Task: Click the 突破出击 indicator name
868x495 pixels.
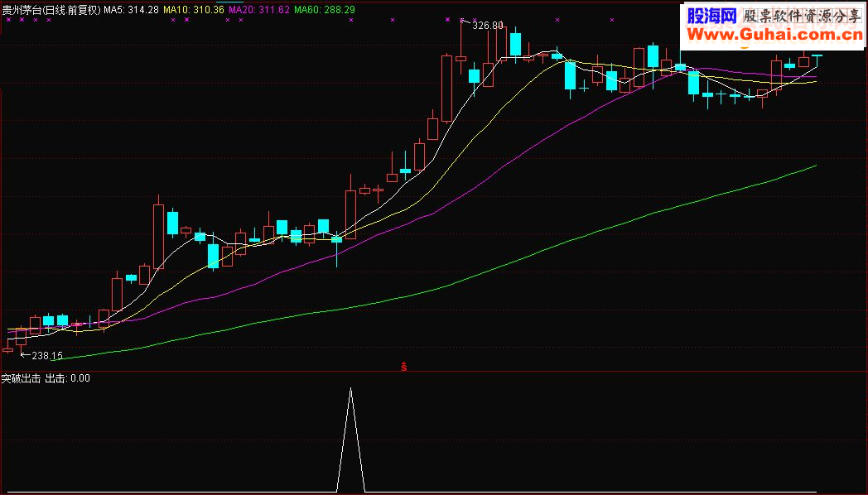Action: pyautogui.click(x=21, y=378)
